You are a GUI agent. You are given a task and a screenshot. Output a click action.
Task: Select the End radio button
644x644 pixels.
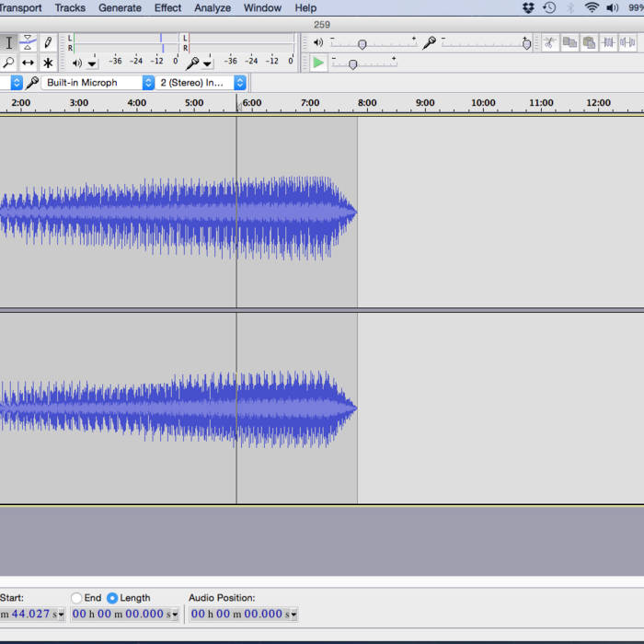coord(76,598)
